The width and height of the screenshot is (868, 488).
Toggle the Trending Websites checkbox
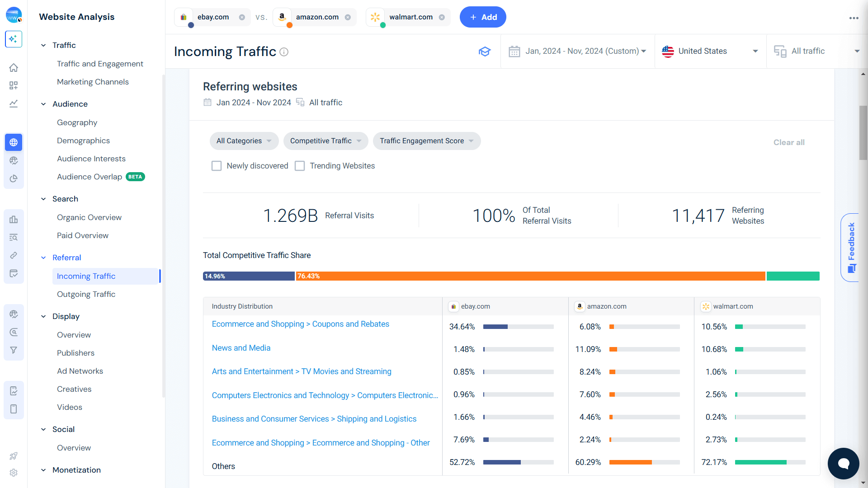(x=300, y=166)
